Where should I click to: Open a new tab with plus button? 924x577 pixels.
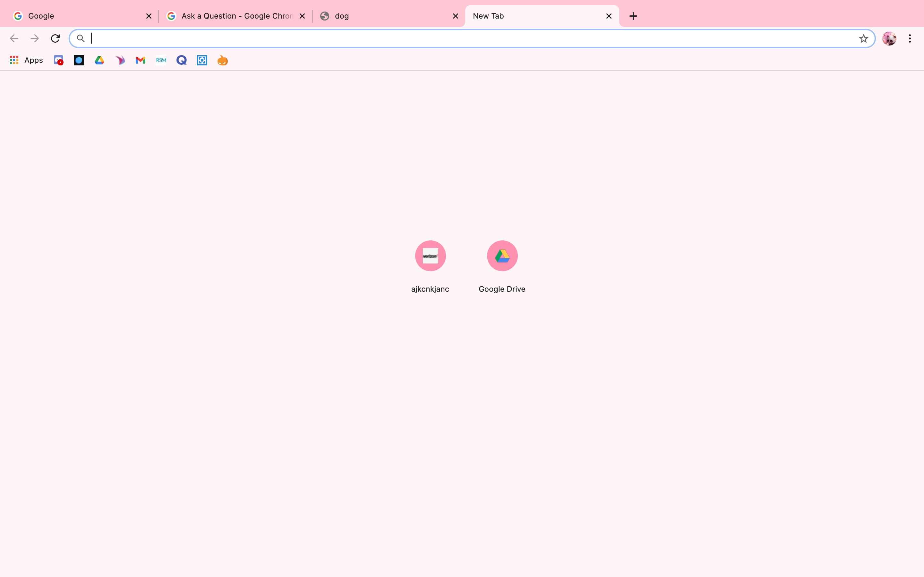point(633,16)
